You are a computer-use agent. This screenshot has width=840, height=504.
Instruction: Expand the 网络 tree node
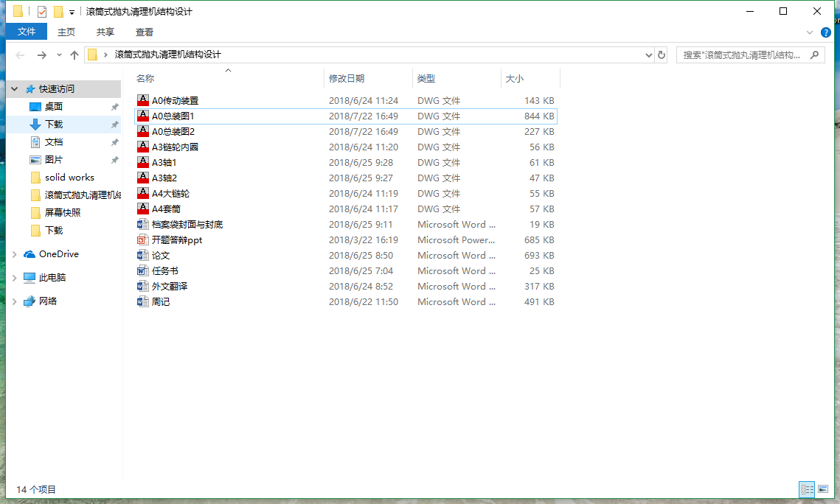coord(15,301)
